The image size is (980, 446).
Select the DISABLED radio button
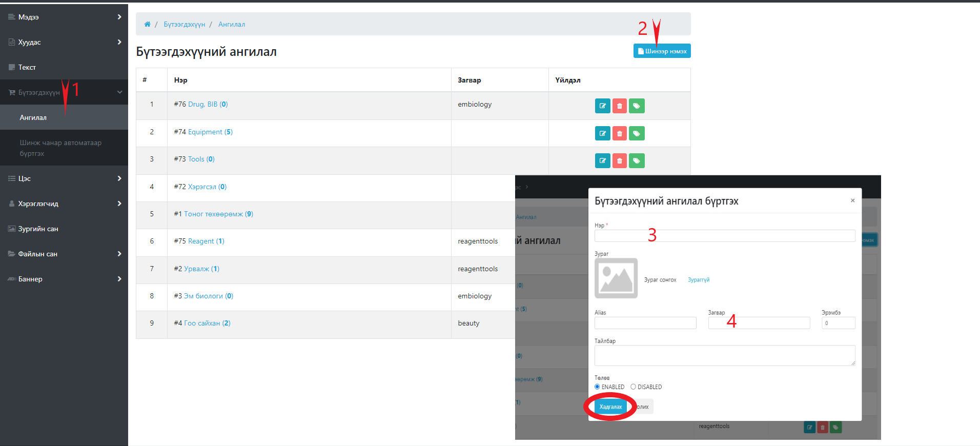tap(633, 387)
